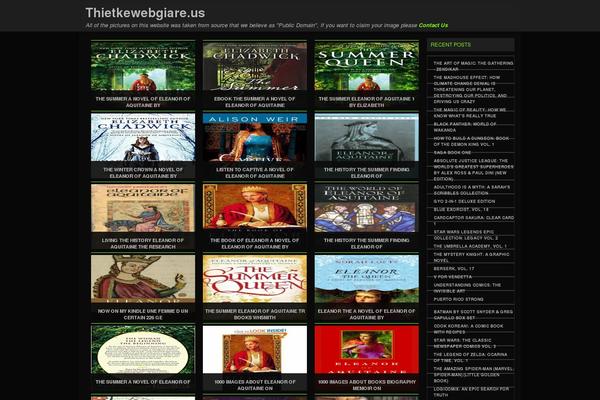The width and height of the screenshot is (600, 400).
Task: Open the Alison Weir Captive cover thumbnail
Action: (255, 137)
